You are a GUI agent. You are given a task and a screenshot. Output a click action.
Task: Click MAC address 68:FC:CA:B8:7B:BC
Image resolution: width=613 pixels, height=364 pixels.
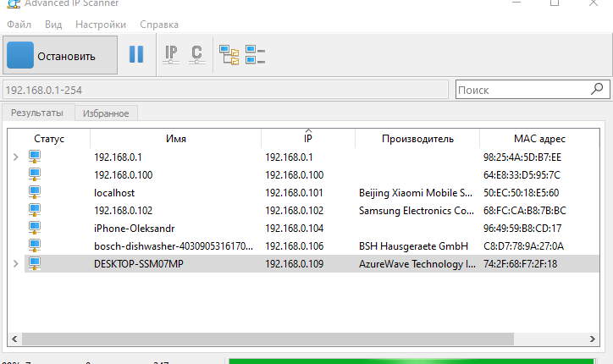click(x=525, y=211)
